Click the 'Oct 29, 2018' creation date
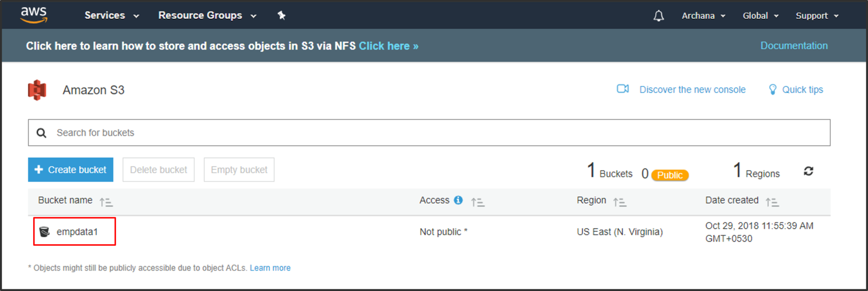Screen dimensions: 868x291 [x=759, y=232]
